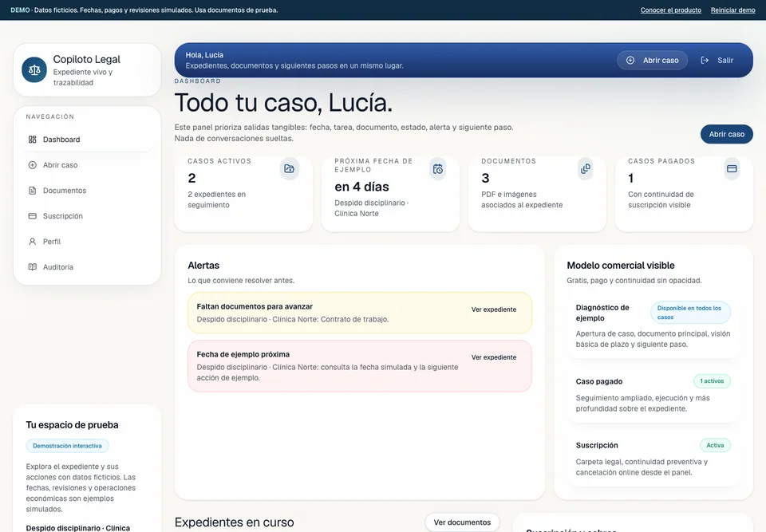This screenshot has height=532, width=766.
Task: Click the Activa badge on Suscripción
Action: point(715,446)
